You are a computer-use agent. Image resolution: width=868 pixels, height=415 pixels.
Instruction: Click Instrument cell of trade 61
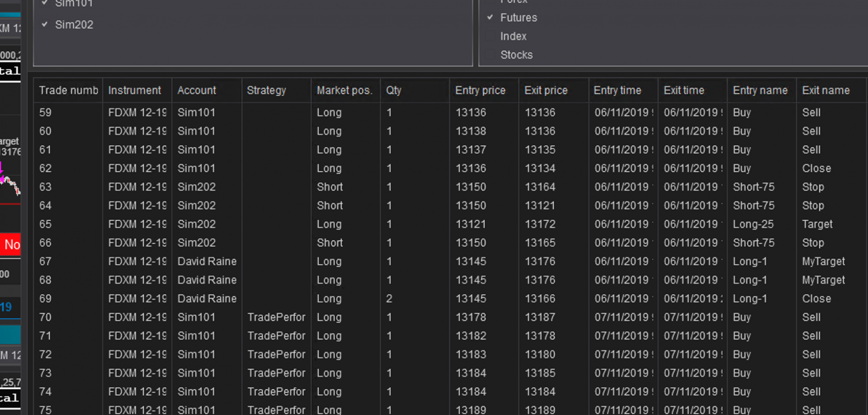pos(137,149)
